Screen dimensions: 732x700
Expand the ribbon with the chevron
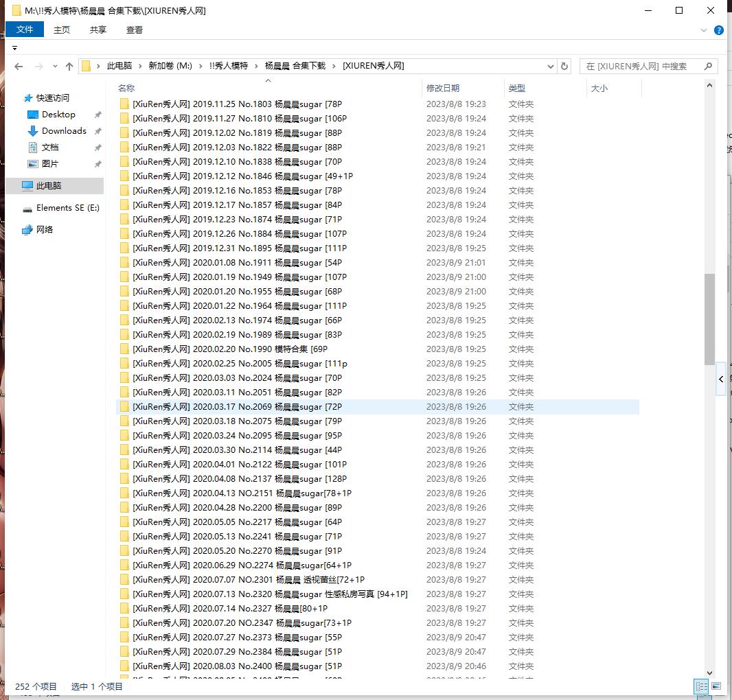704,30
